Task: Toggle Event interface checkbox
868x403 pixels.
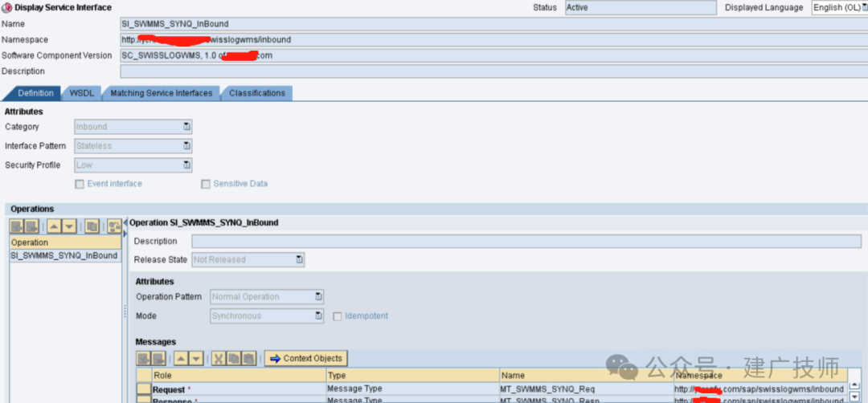Action: coord(80,184)
